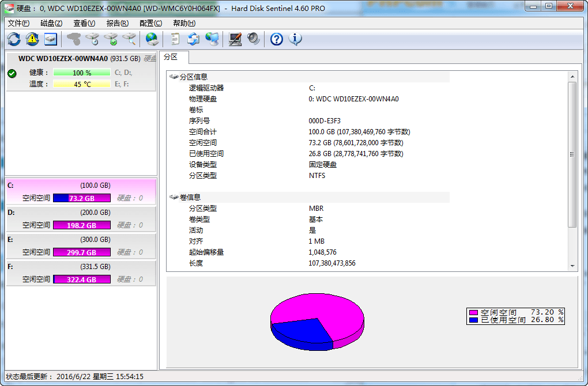588x386 pixels.
Task: Click the 长度 value 107,380,473,856
Action: click(332, 263)
